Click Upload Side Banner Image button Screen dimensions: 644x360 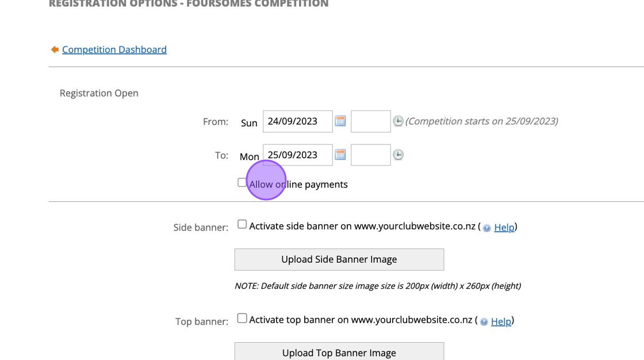coord(339,259)
